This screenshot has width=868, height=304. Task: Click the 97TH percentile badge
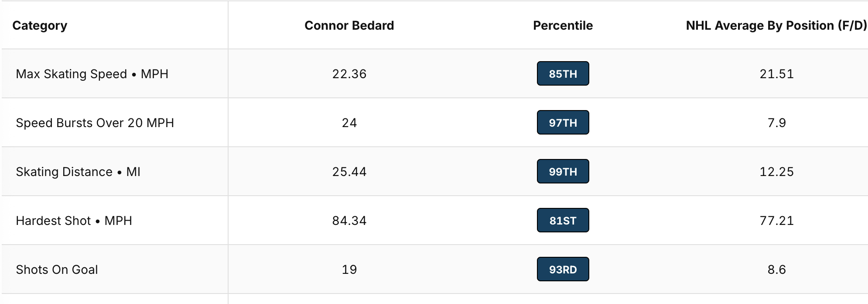tap(563, 123)
